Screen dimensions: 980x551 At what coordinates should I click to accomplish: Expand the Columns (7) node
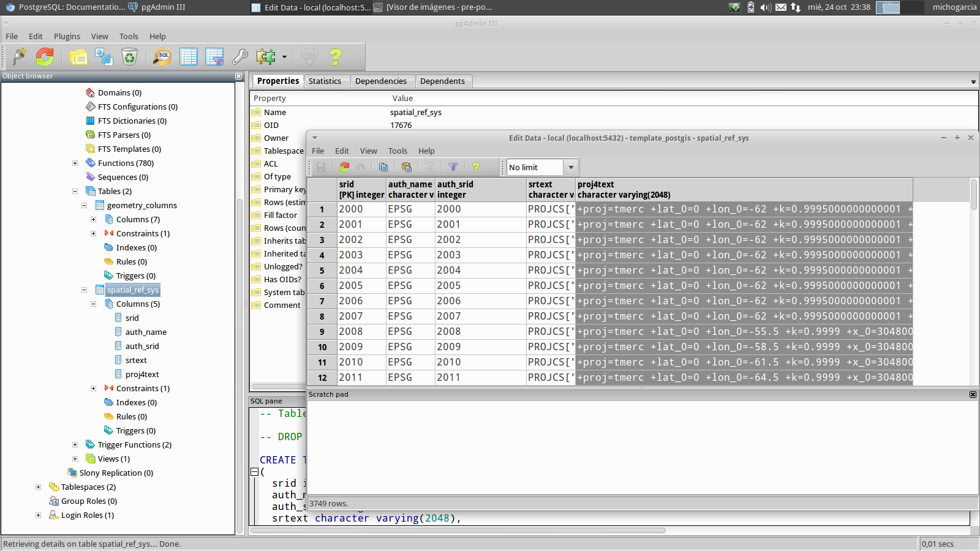93,220
